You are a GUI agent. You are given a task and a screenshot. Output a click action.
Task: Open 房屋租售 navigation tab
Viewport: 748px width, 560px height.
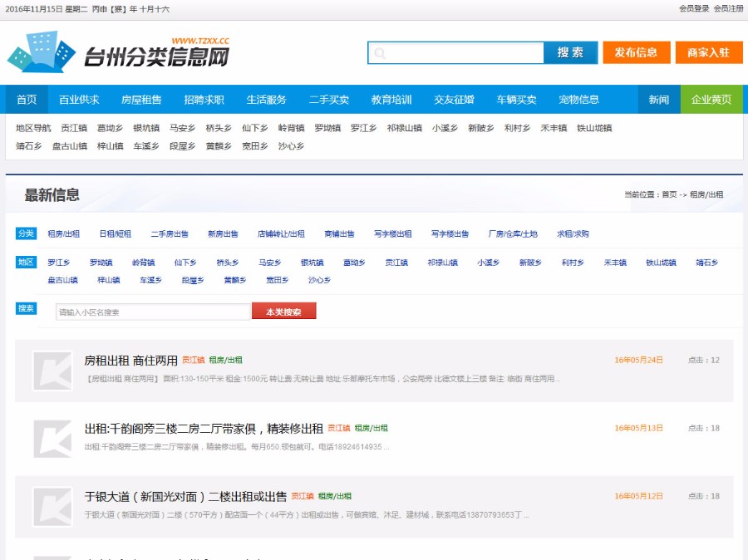[x=141, y=99]
